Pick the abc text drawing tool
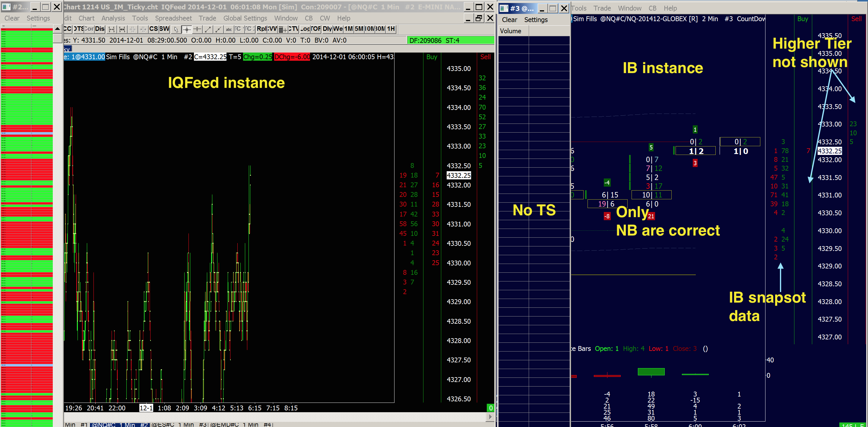Image resolution: width=868 pixels, height=427 pixels. (229, 29)
